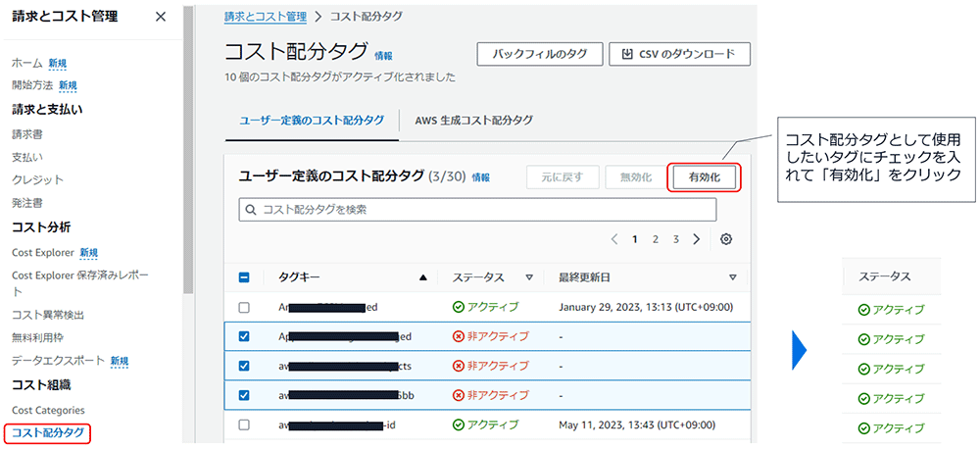This screenshot has width=980, height=450.
Task: Close the 請求とコスト管理 sidebar panel
Action: pyautogui.click(x=161, y=17)
